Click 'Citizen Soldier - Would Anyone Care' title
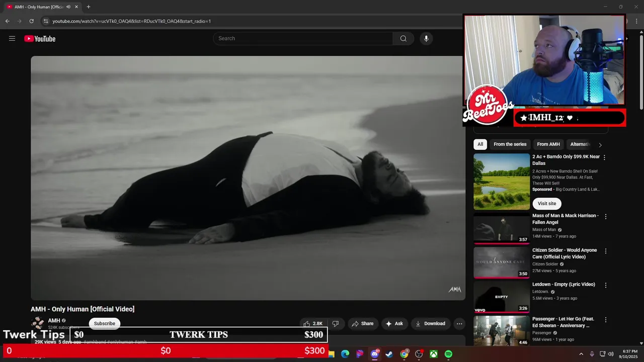This screenshot has width=644, height=362. (565, 253)
